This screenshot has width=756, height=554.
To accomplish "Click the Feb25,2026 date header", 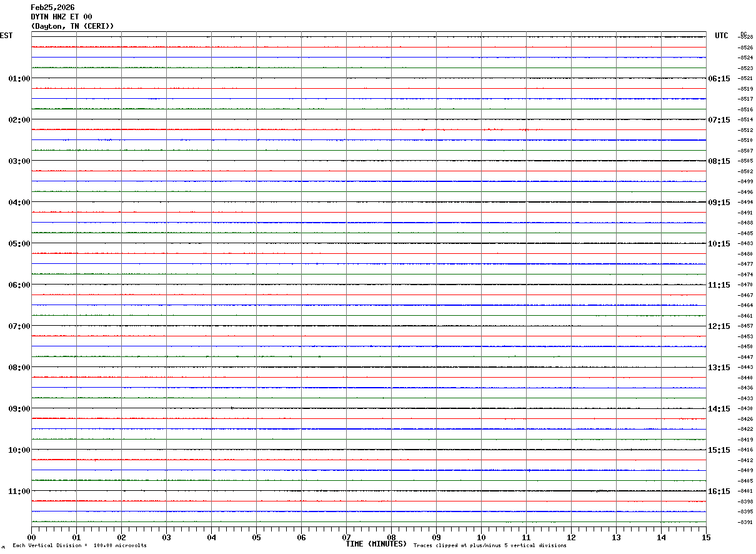I will pos(52,8).
